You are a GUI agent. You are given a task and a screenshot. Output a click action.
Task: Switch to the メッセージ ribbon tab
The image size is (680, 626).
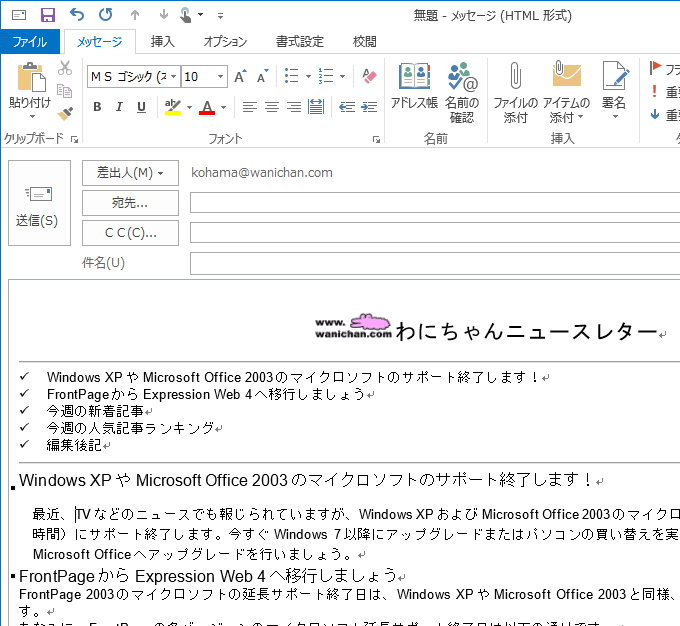click(x=100, y=42)
